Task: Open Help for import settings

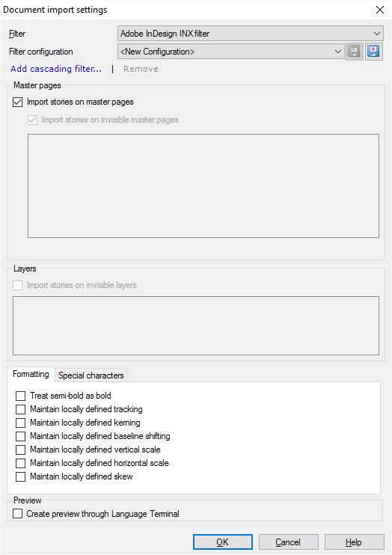Action: point(354,542)
